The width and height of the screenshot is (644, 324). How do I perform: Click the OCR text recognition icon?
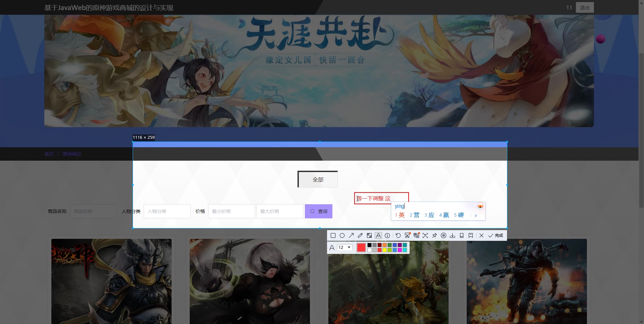425,235
